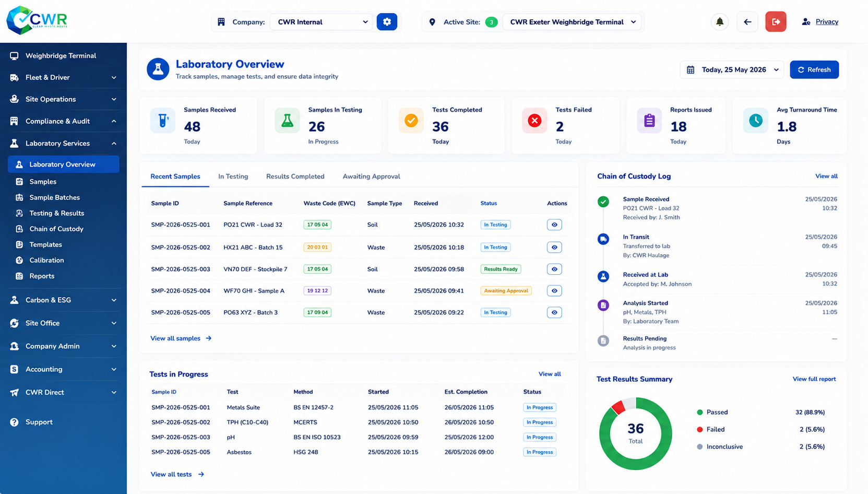The image size is (868, 494).
Task: Open the notifications bell icon
Action: pyautogui.click(x=719, y=22)
